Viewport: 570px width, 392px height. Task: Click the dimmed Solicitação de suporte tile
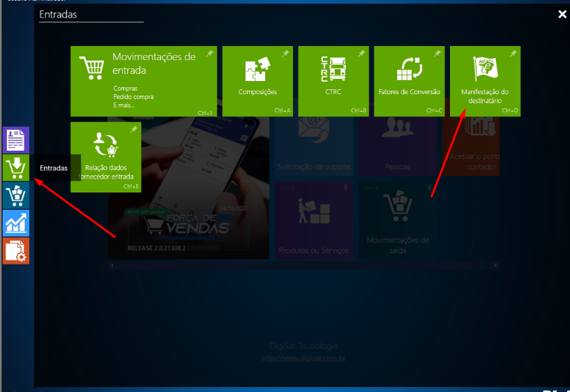click(314, 146)
